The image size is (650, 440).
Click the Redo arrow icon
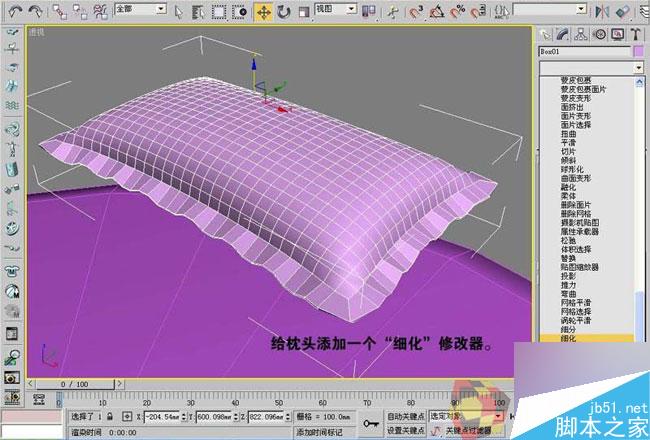36,11
